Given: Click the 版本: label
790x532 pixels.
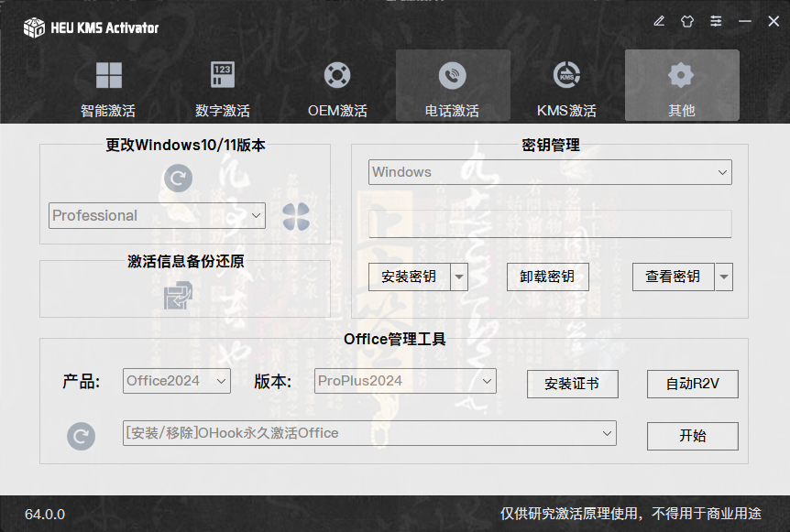Looking at the screenshot, I should click(x=272, y=382).
